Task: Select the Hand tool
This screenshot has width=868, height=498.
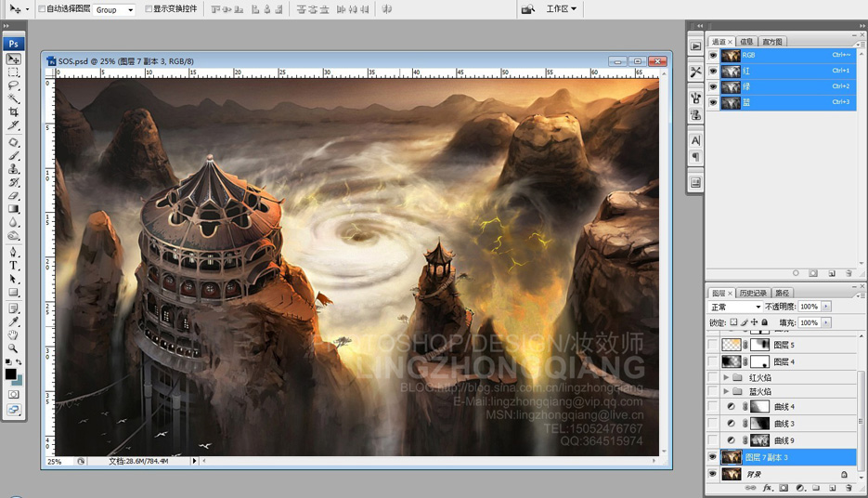Action: coord(13,335)
